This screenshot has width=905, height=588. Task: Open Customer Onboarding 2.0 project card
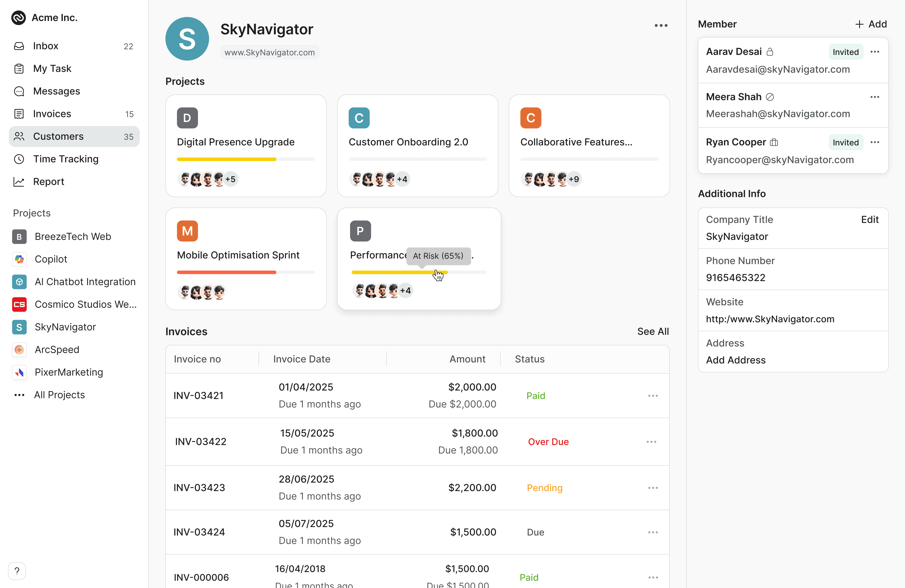417,146
